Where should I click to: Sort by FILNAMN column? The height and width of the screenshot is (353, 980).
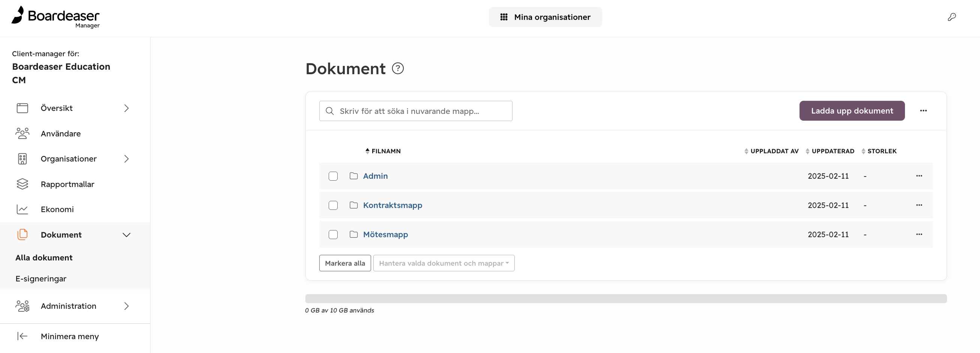(x=383, y=151)
